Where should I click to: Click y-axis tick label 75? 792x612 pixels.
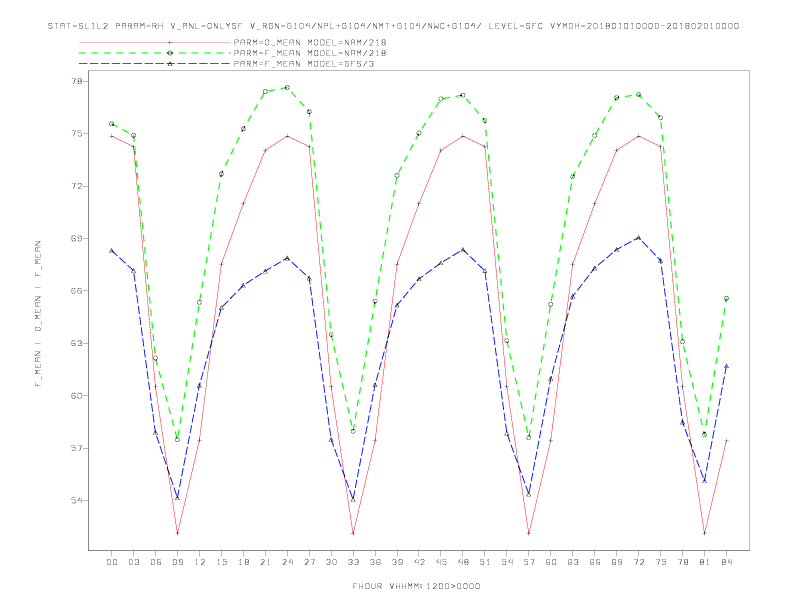(78, 134)
